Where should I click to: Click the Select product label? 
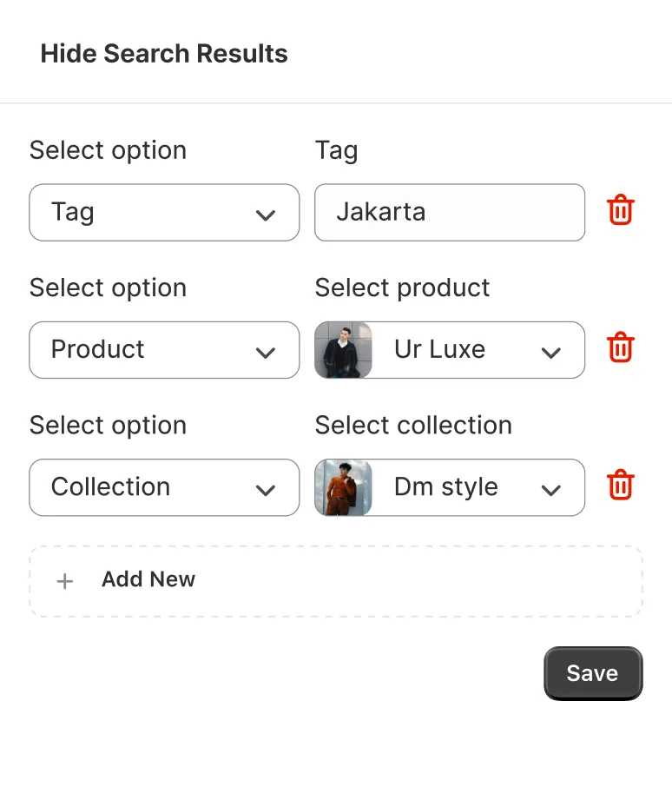pos(402,288)
